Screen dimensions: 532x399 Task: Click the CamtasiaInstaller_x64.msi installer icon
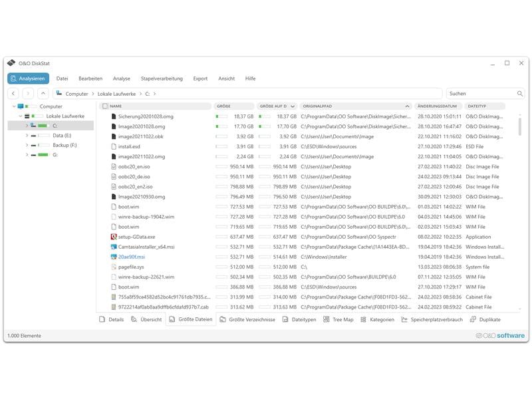114,247
